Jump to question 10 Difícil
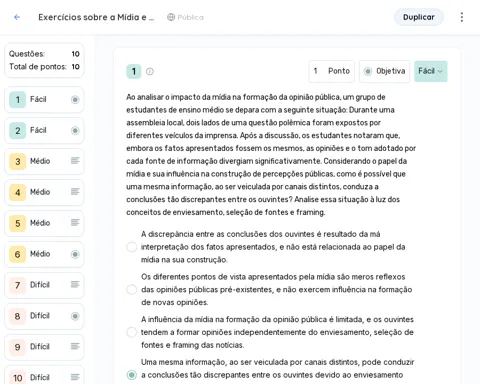The width and height of the screenshot is (480, 384). click(44, 376)
